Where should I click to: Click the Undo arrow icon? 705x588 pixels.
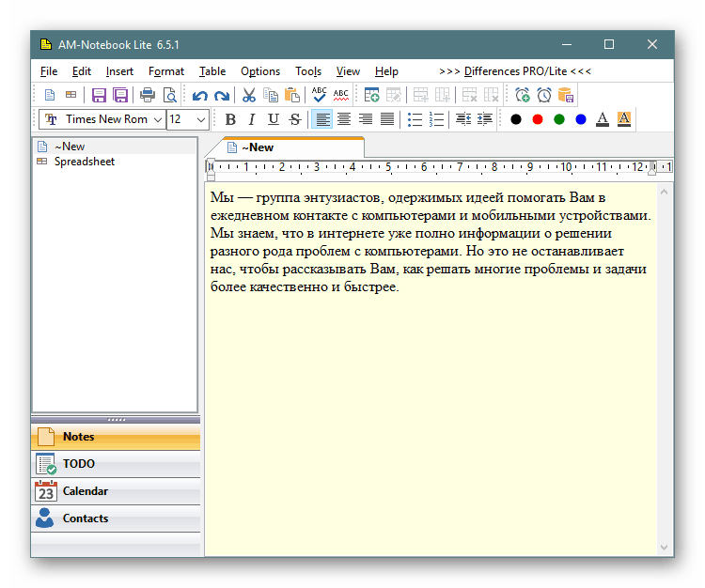(x=199, y=95)
